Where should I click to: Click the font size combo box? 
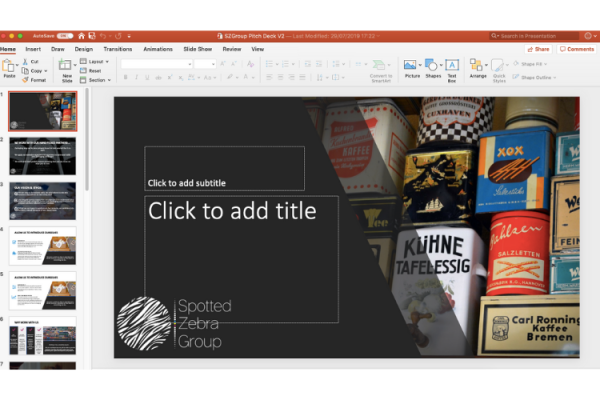(x=205, y=64)
